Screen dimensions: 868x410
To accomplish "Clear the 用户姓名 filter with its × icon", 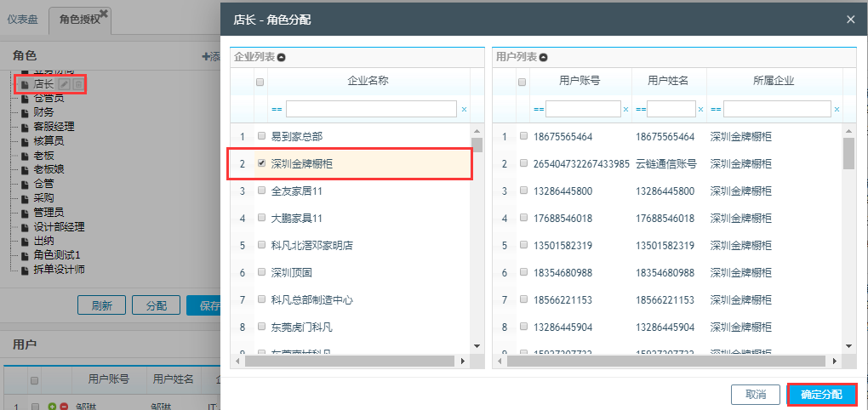I will tap(701, 110).
